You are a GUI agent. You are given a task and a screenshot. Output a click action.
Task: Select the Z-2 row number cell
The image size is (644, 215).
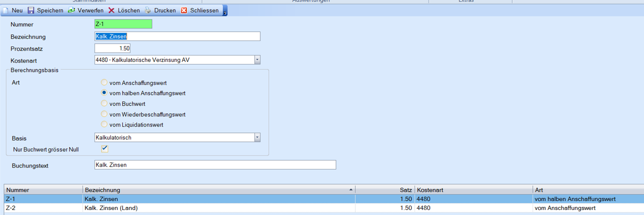(44, 207)
